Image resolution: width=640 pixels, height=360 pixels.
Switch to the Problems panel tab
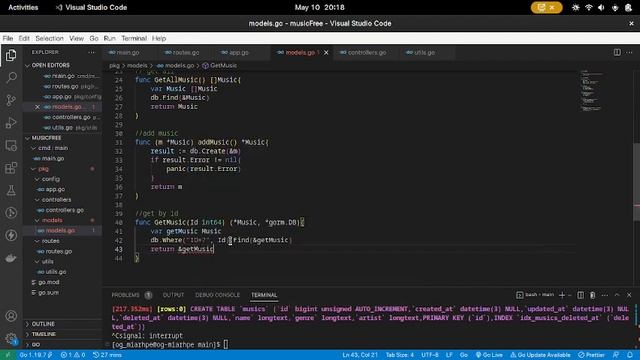tap(126, 295)
